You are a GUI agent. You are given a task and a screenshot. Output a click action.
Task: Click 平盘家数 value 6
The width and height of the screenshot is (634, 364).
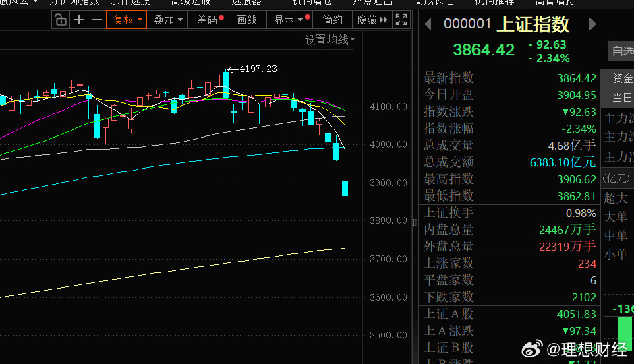[593, 280]
